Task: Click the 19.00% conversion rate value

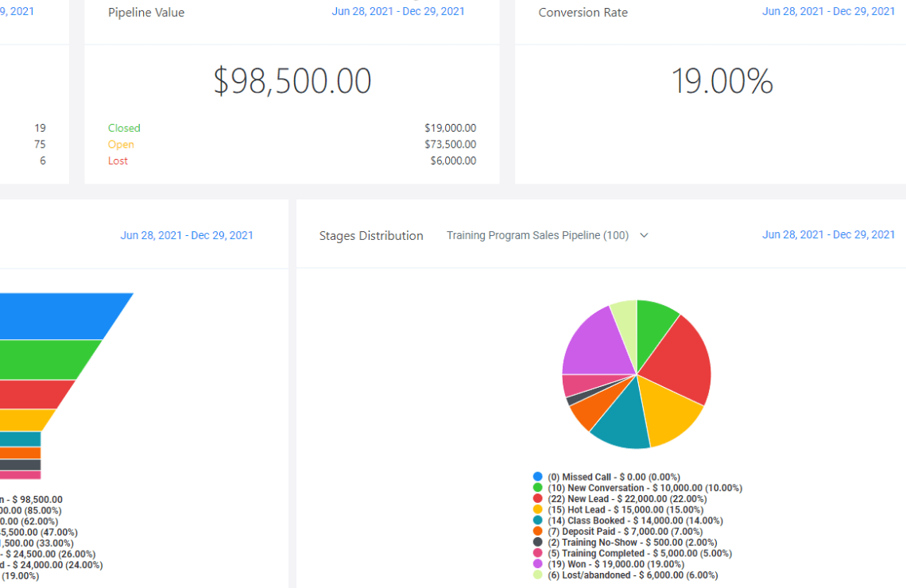Action: [x=722, y=81]
